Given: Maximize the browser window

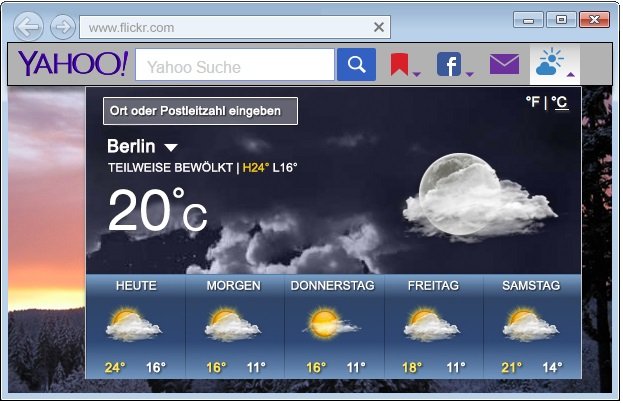Looking at the screenshot, I should pyautogui.click(x=561, y=19).
